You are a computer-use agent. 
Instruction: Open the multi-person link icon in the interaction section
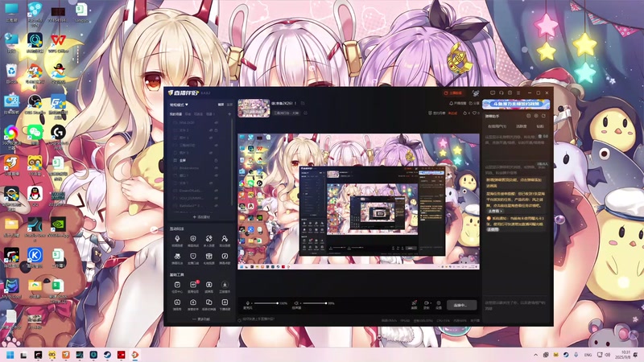(208, 238)
